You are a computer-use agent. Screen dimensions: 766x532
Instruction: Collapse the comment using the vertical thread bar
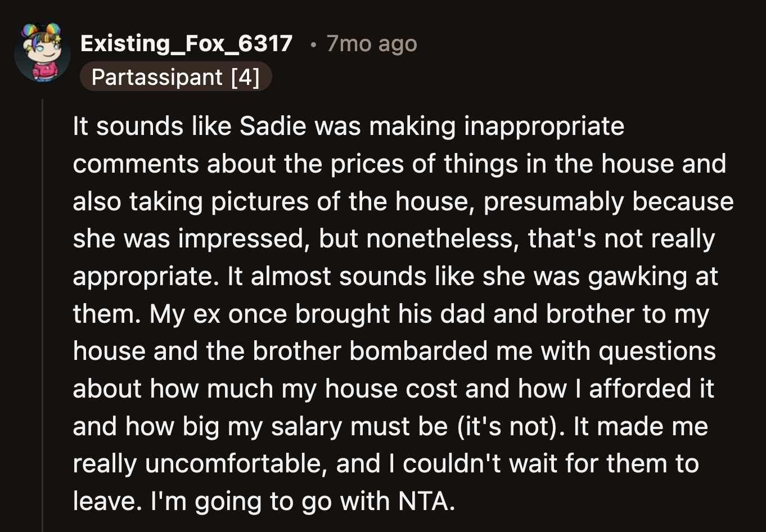point(44,309)
